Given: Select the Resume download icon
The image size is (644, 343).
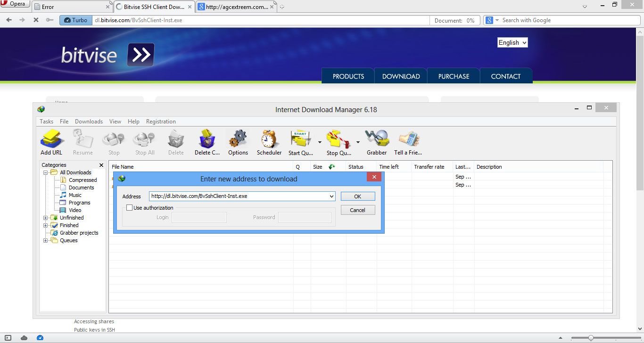Looking at the screenshot, I should (83, 141).
